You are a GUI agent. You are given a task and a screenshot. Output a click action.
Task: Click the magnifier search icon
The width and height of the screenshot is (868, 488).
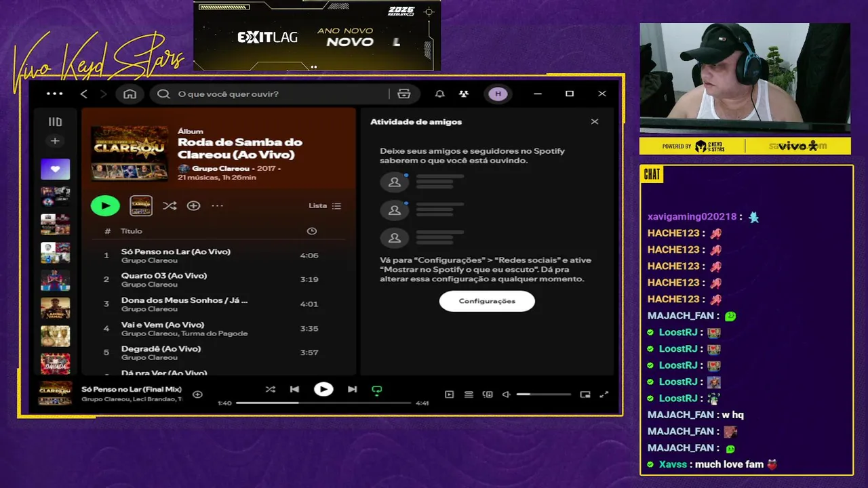point(163,94)
